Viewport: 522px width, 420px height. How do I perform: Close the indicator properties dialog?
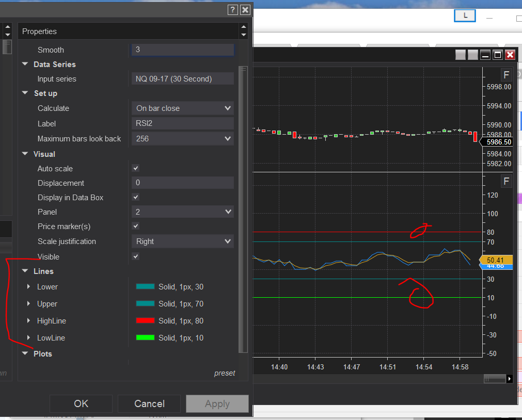click(245, 10)
